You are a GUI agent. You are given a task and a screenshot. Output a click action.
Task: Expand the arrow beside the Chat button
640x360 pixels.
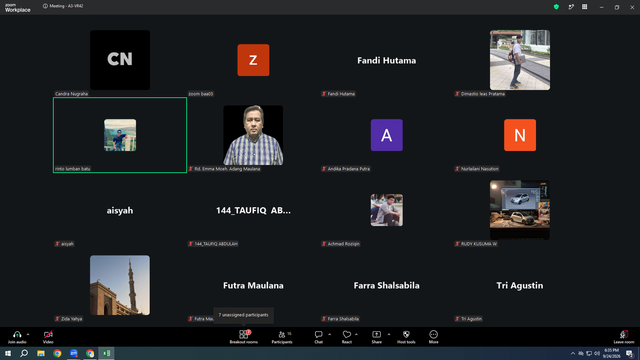pyautogui.click(x=329, y=334)
